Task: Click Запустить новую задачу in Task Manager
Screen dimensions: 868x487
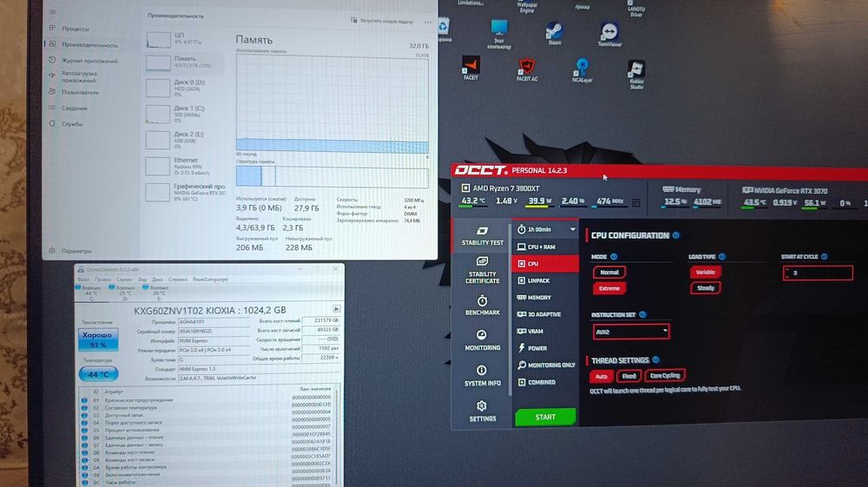Action: point(382,21)
